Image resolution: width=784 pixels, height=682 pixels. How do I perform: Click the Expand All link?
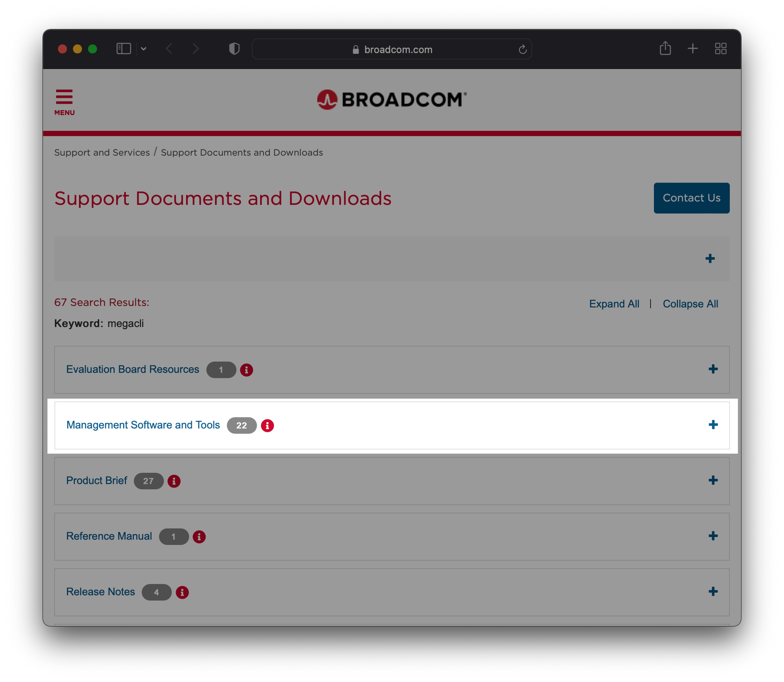[x=614, y=304]
